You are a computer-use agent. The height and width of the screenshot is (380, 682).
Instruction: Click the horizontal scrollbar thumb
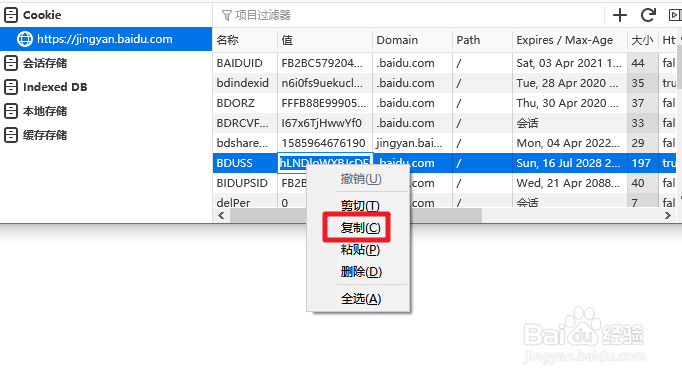356,216
